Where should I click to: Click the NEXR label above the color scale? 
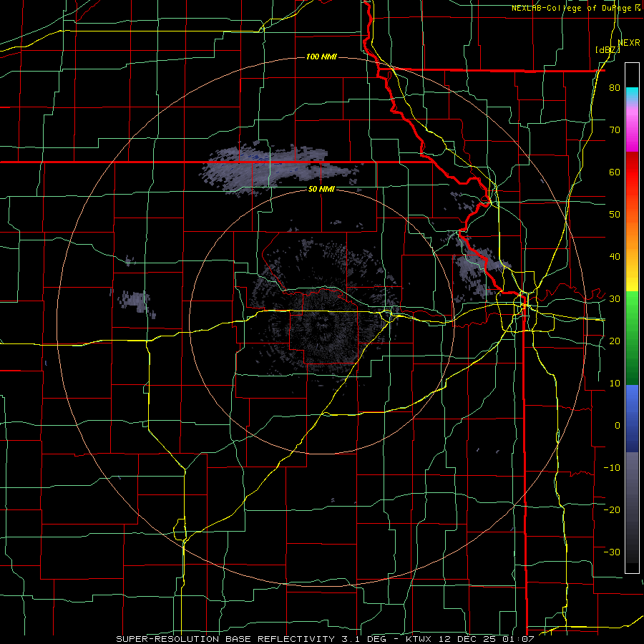[x=629, y=43]
